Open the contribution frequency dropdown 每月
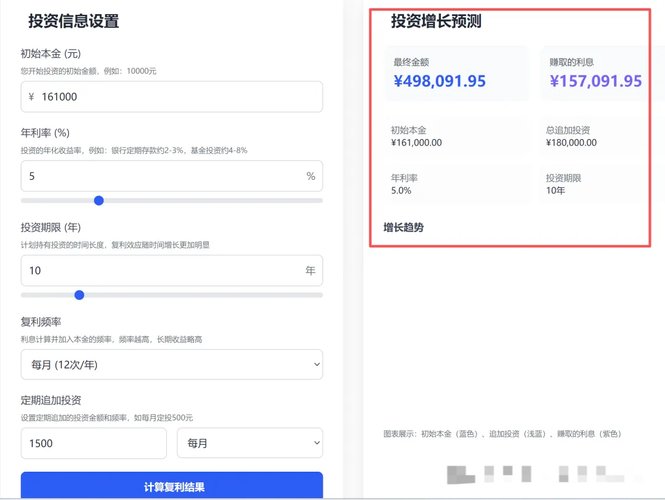Viewport: 665px width, 500px height. (x=250, y=443)
